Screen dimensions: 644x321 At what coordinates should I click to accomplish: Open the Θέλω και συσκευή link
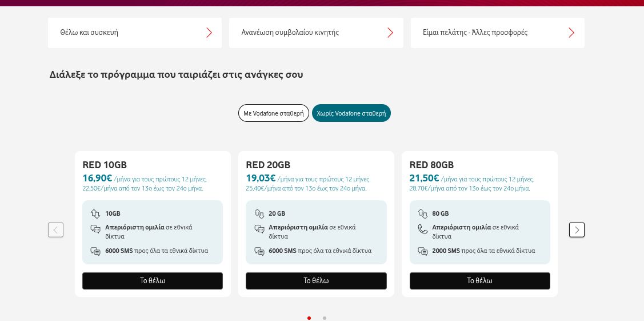[x=135, y=33]
